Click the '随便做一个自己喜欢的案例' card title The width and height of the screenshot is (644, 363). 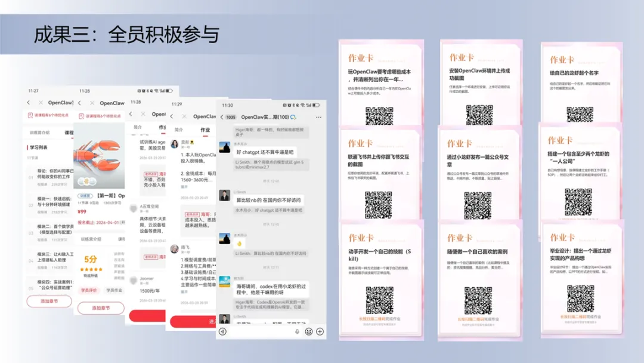pyautogui.click(x=477, y=251)
